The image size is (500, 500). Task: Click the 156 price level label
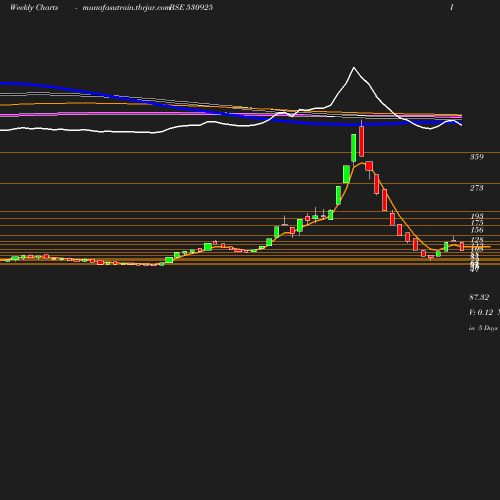(477, 230)
